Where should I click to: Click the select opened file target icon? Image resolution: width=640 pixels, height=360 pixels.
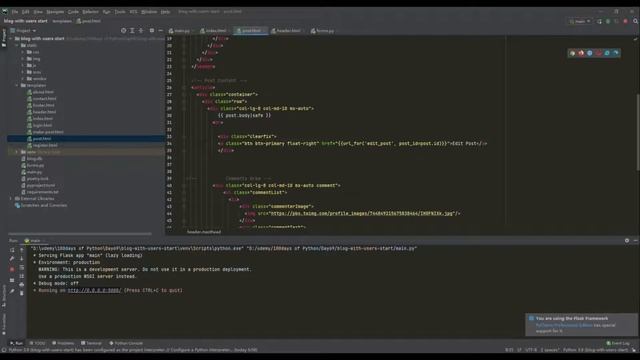coord(123,31)
